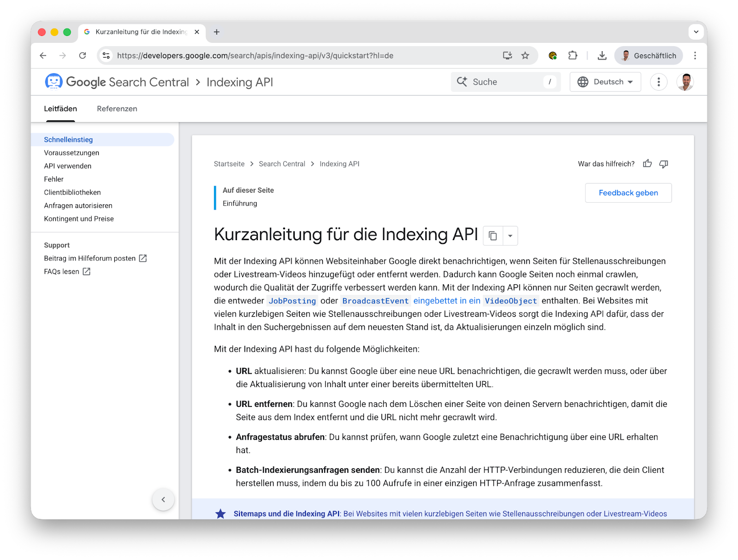This screenshot has width=738, height=560.
Task: Go to Indexing API breadcrumb
Action: 339,164
